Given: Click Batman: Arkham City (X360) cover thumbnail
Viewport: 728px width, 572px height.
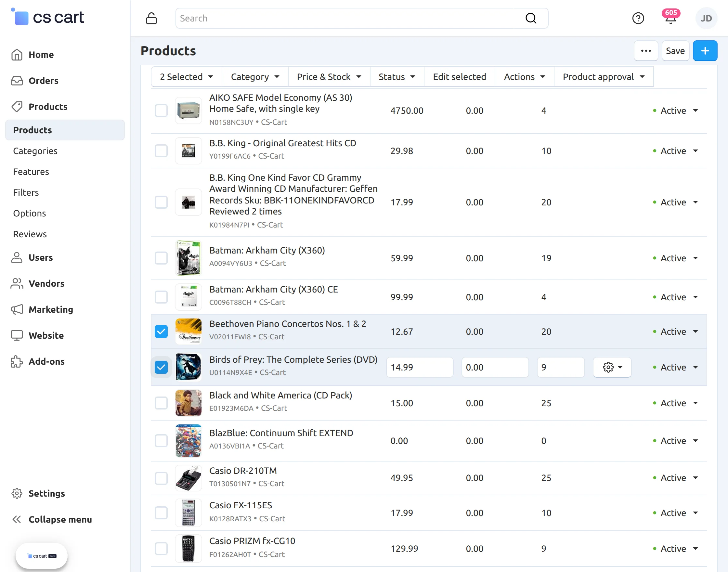Looking at the screenshot, I should (188, 258).
